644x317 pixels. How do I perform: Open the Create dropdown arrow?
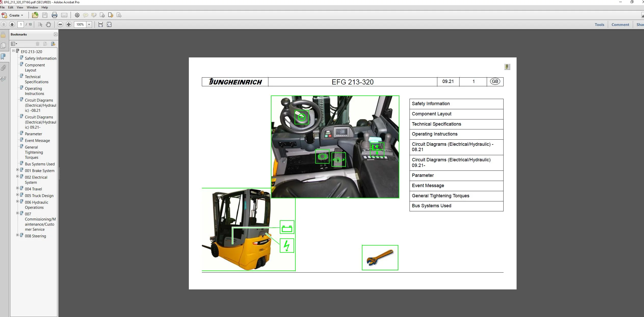22,15
